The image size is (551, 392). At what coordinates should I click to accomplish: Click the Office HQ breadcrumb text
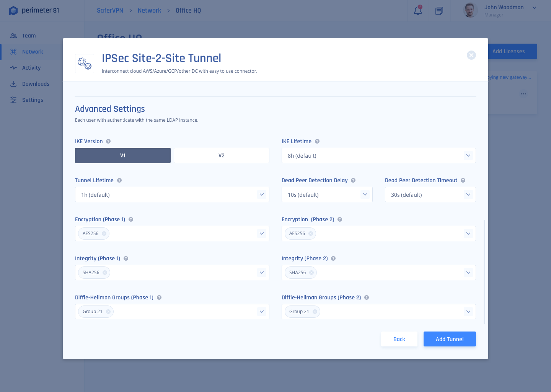point(188,10)
